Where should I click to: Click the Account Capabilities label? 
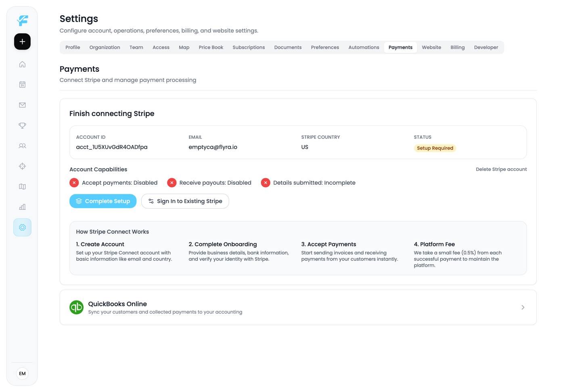(98, 169)
